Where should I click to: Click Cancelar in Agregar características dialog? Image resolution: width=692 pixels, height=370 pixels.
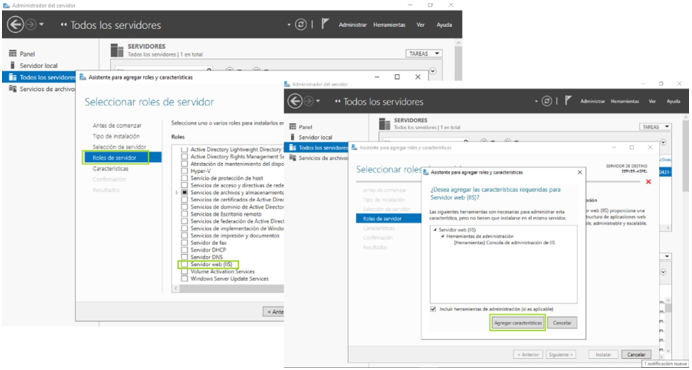[562, 323]
